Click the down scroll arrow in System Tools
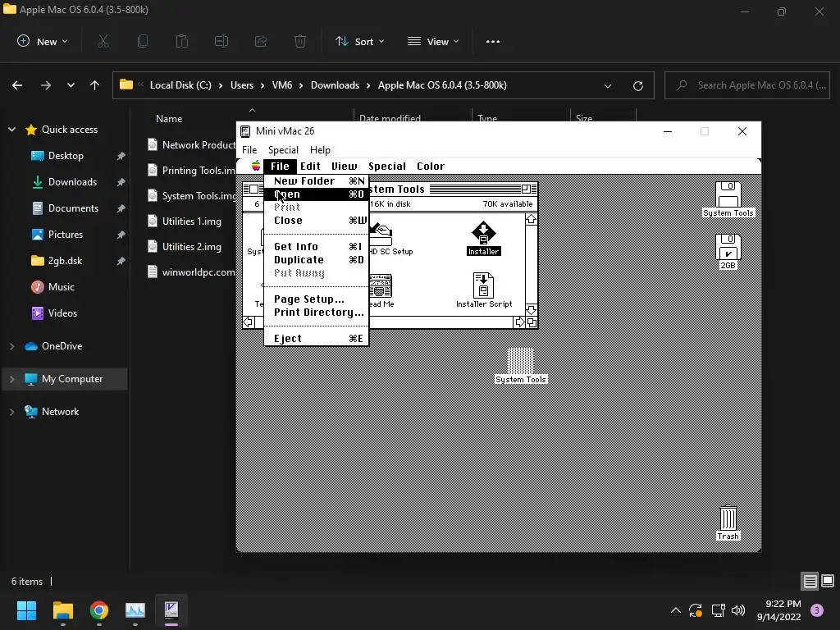The width and height of the screenshot is (840, 630). coord(531,310)
